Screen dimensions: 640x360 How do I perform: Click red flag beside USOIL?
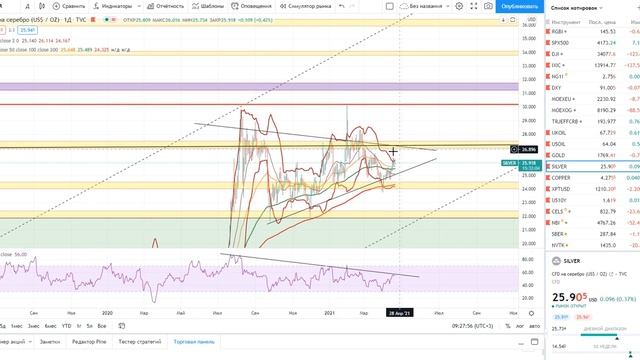tap(548, 144)
